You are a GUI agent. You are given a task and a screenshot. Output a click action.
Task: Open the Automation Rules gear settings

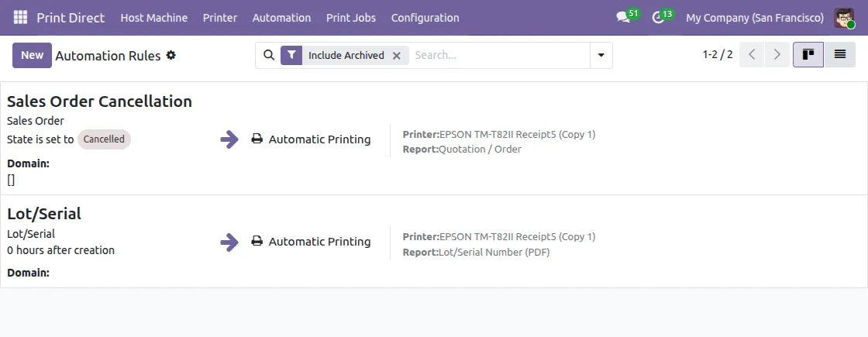coord(171,56)
